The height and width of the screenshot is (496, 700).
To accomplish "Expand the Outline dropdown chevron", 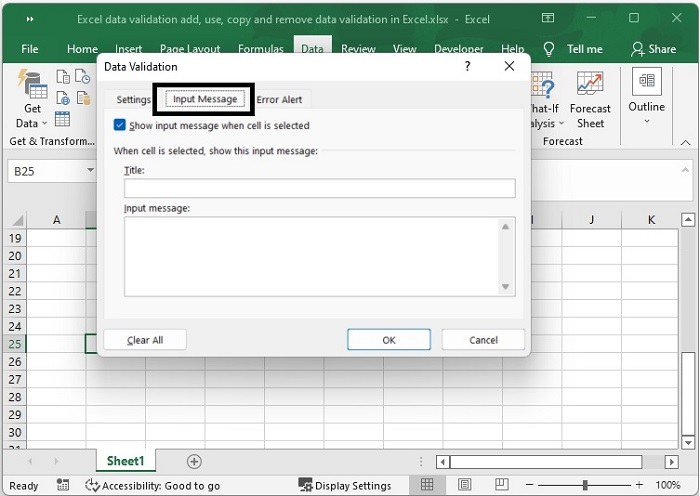I will click(646, 122).
